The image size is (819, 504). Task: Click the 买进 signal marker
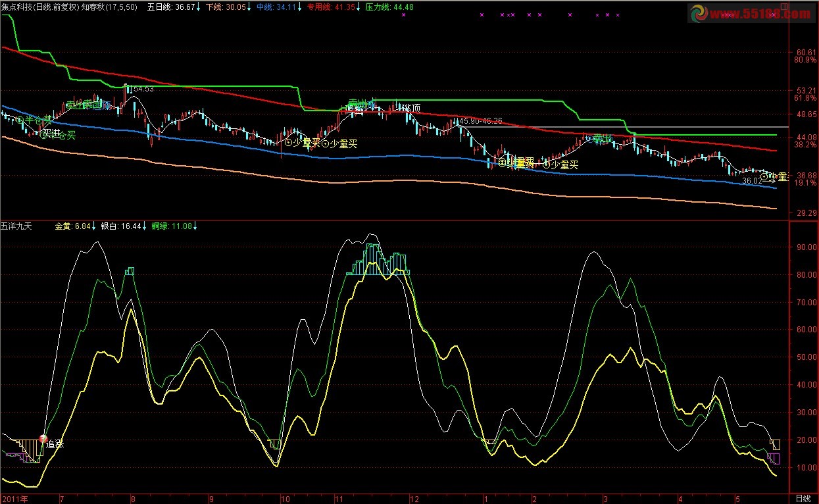coord(51,134)
